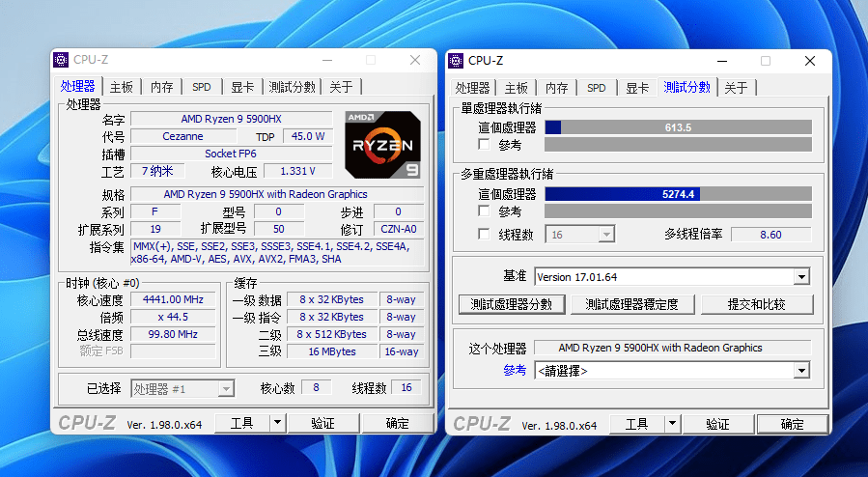
Task: Enable 參考 checkbox under single thread score
Action: point(484,145)
